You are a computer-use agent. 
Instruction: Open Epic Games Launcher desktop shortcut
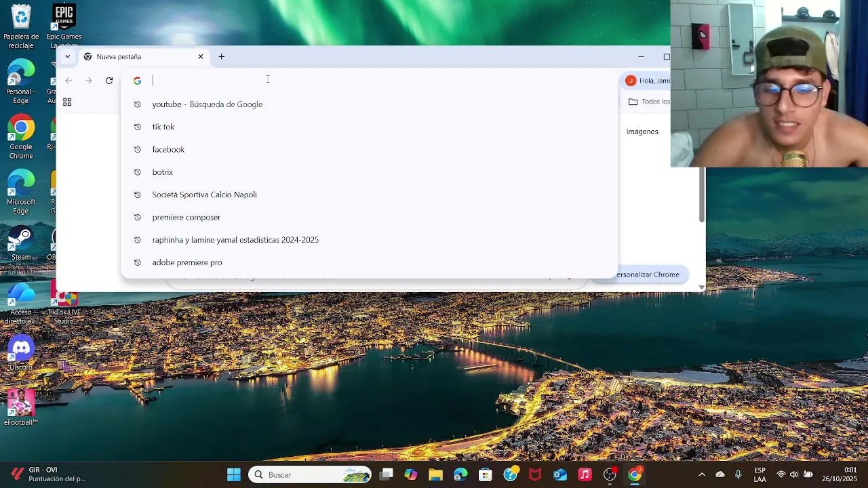[64, 26]
